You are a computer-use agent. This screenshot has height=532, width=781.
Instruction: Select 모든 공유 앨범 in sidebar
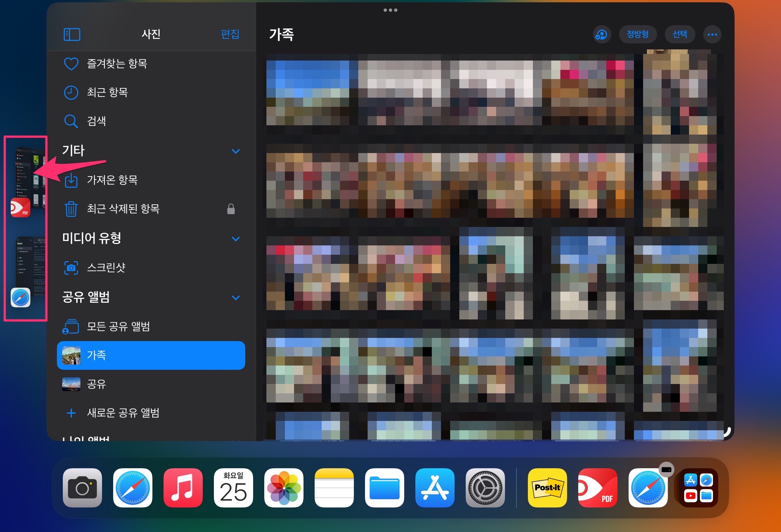[x=118, y=326]
